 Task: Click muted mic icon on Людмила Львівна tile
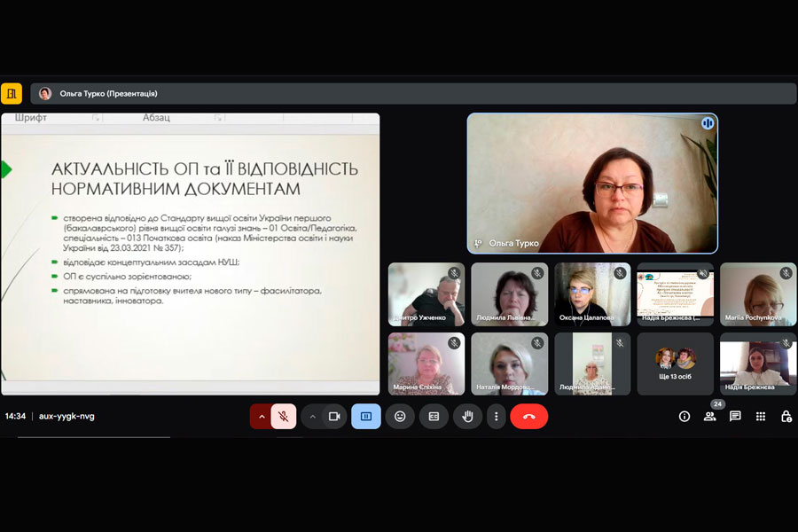[537, 273]
